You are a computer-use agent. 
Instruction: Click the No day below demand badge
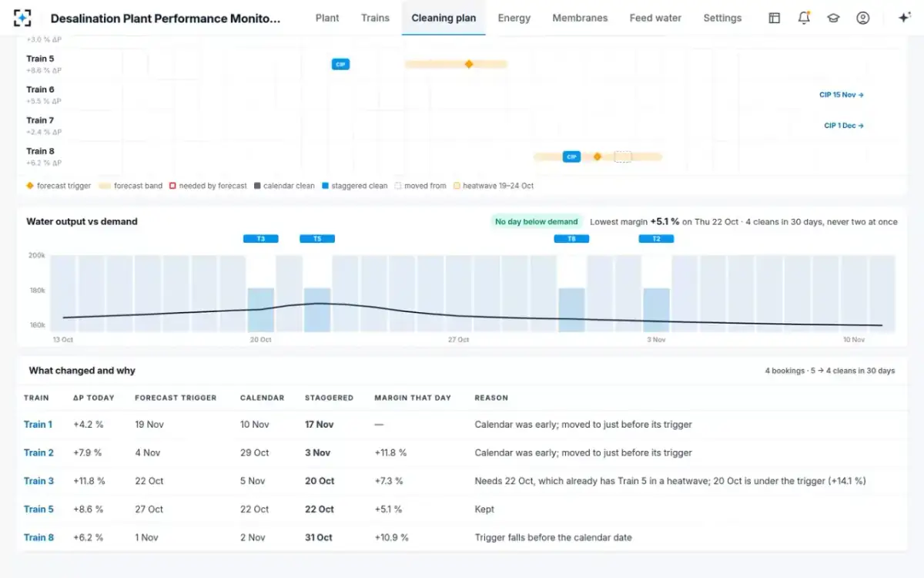pyautogui.click(x=537, y=222)
